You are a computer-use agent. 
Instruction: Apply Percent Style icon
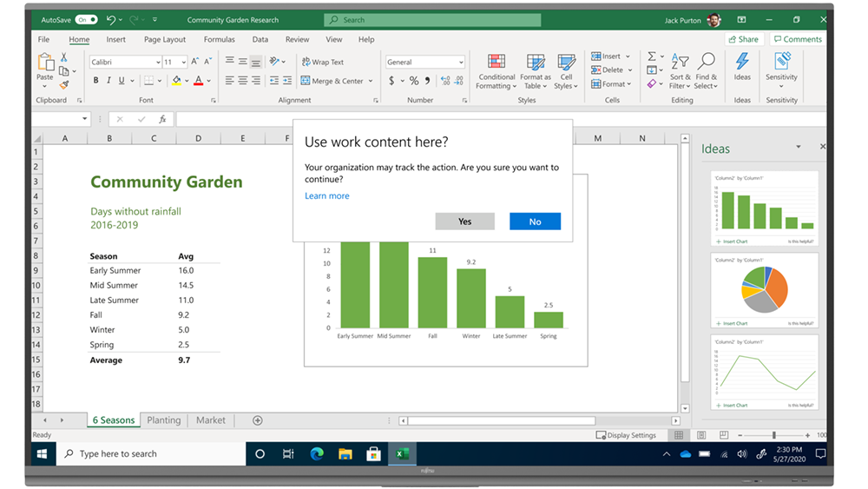point(413,81)
